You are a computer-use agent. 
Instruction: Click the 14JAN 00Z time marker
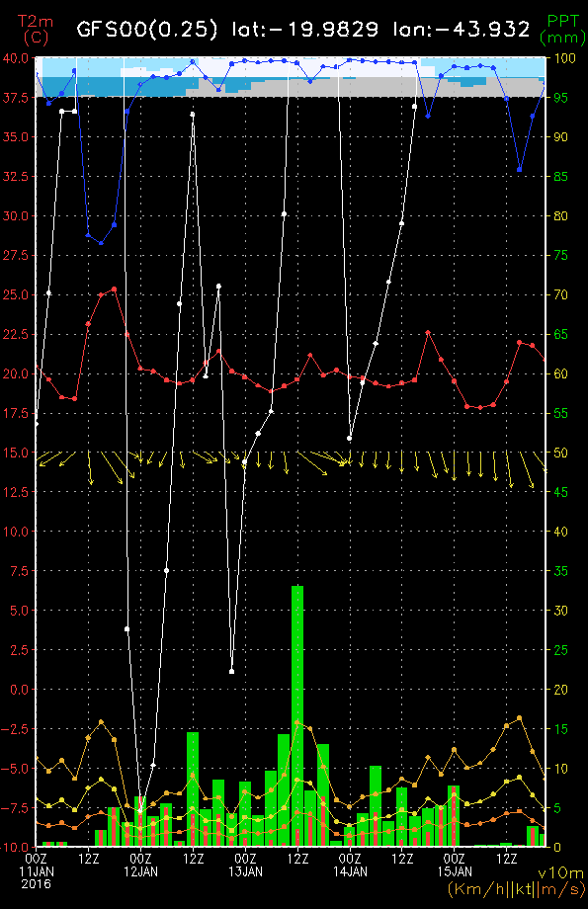click(350, 865)
